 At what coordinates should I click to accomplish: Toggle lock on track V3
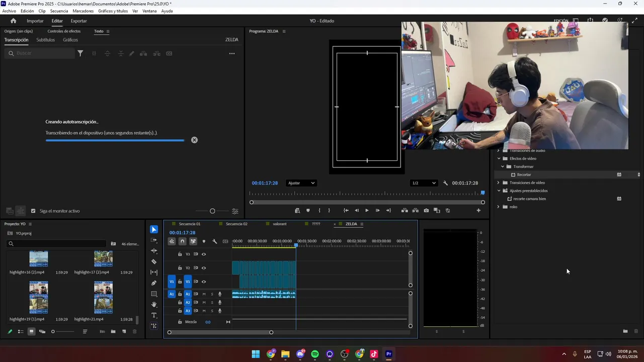[180, 254]
